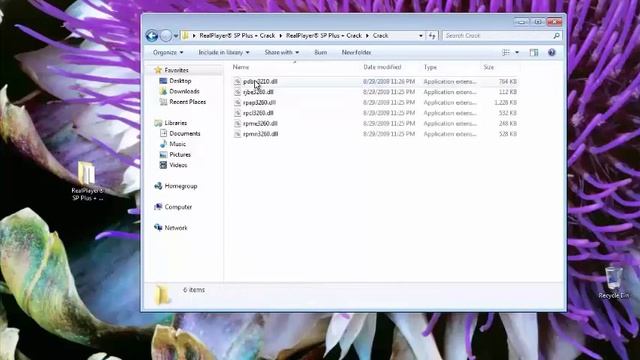640x360 pixels.
Task: Click the dll icon of rpcl3260.dll
Action: pyautogui.click(x=237, y=113)
